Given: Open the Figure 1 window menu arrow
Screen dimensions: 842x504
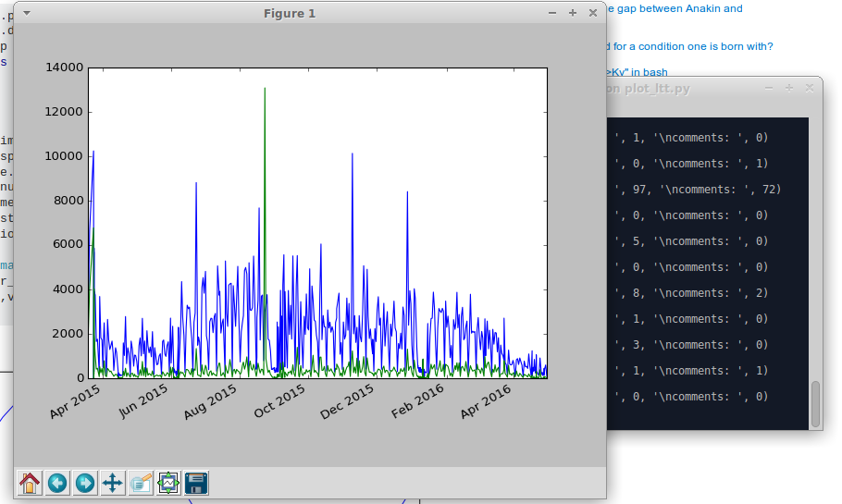Looking at the screenshot, I should pos(26,13).
